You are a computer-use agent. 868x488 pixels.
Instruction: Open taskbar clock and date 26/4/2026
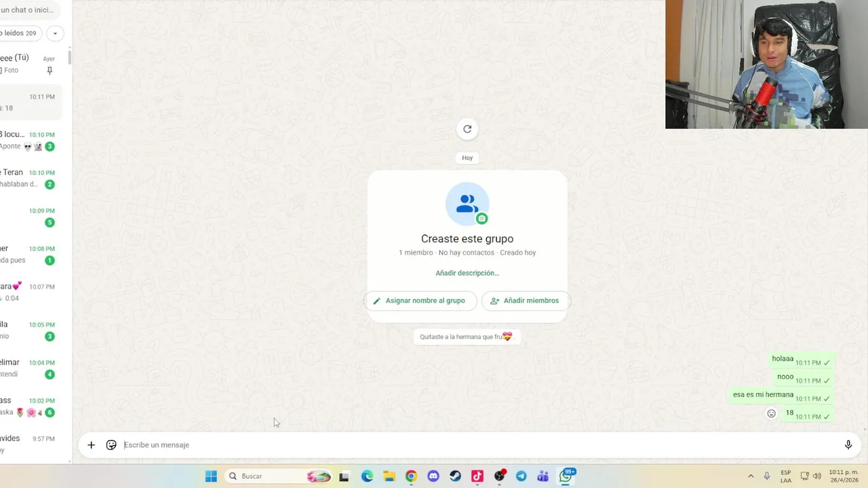pyautogui.click(x=845, y=476)
